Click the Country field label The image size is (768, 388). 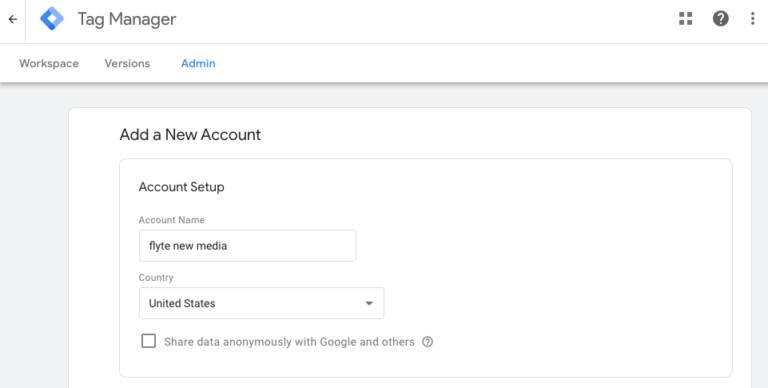(x=156, y=278)
